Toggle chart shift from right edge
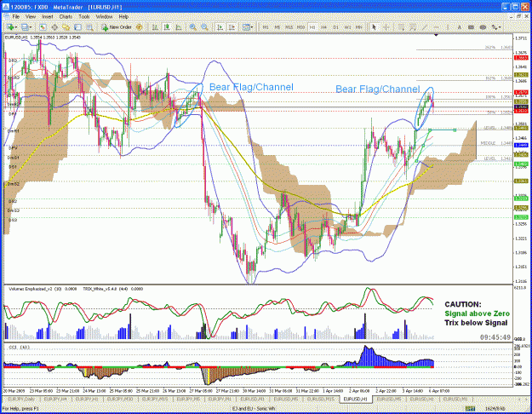This screenshot has width=532, height=414. tap(232, 27)
